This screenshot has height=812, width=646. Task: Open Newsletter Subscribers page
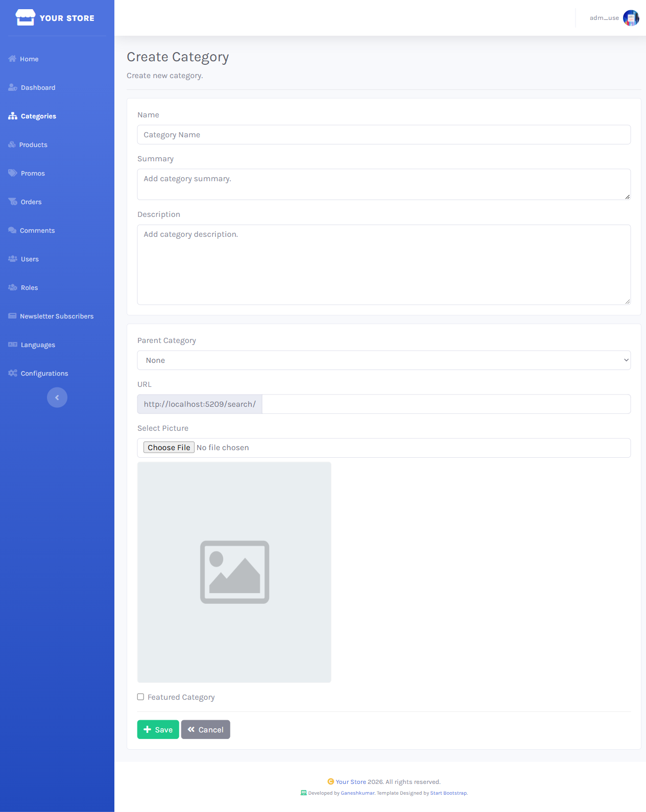click(x=57, y=316)
